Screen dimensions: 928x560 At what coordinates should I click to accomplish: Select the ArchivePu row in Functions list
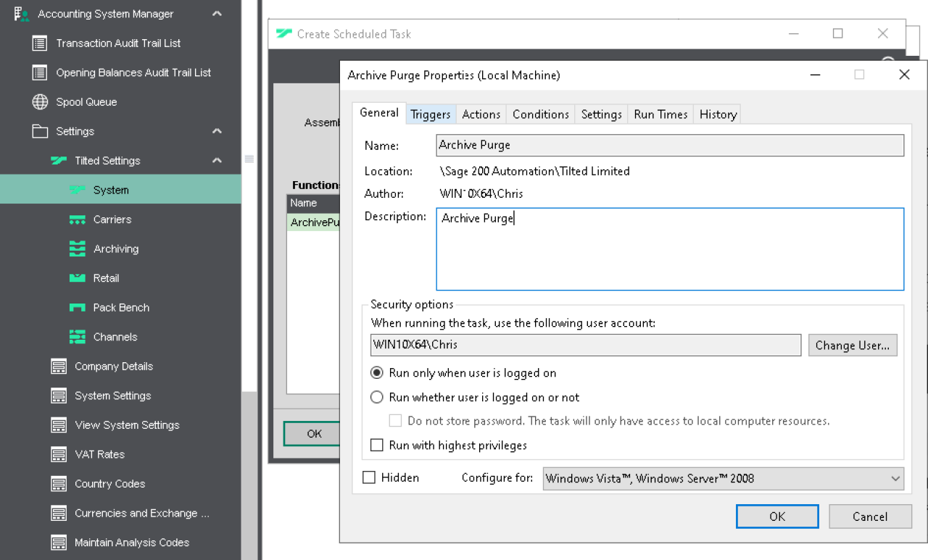coord(314,222)
